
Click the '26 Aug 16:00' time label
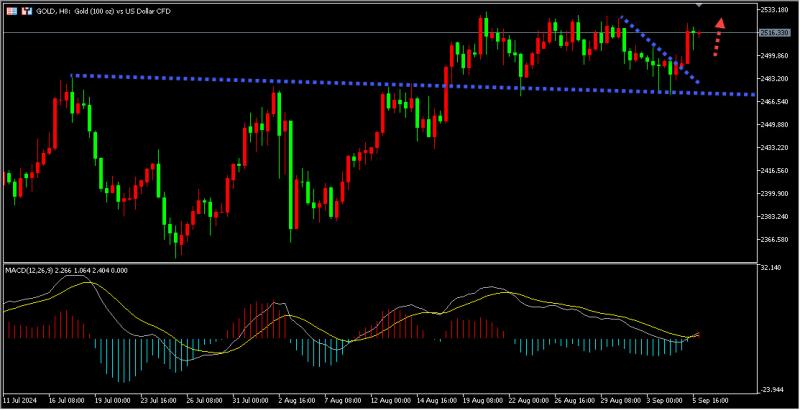pos(576,400)
